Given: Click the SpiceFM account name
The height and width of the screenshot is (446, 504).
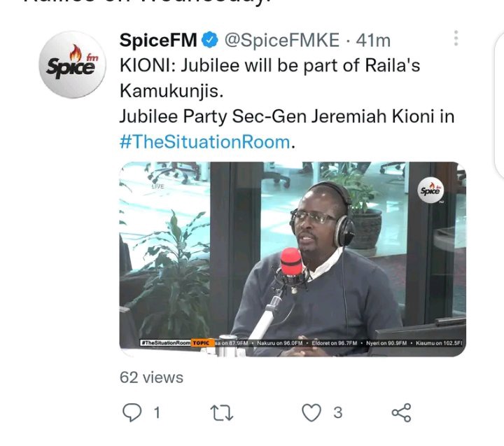Looking at the screenshot, I should point(158,40).
